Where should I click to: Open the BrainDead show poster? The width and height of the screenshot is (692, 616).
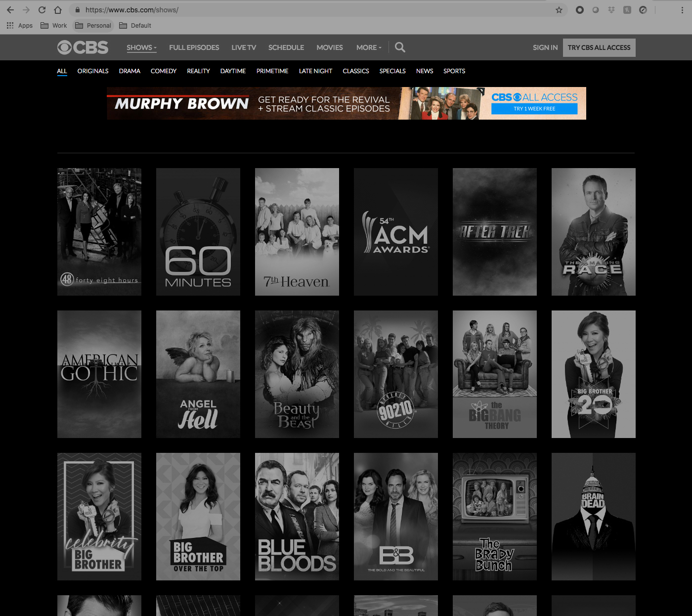(594, 517)
